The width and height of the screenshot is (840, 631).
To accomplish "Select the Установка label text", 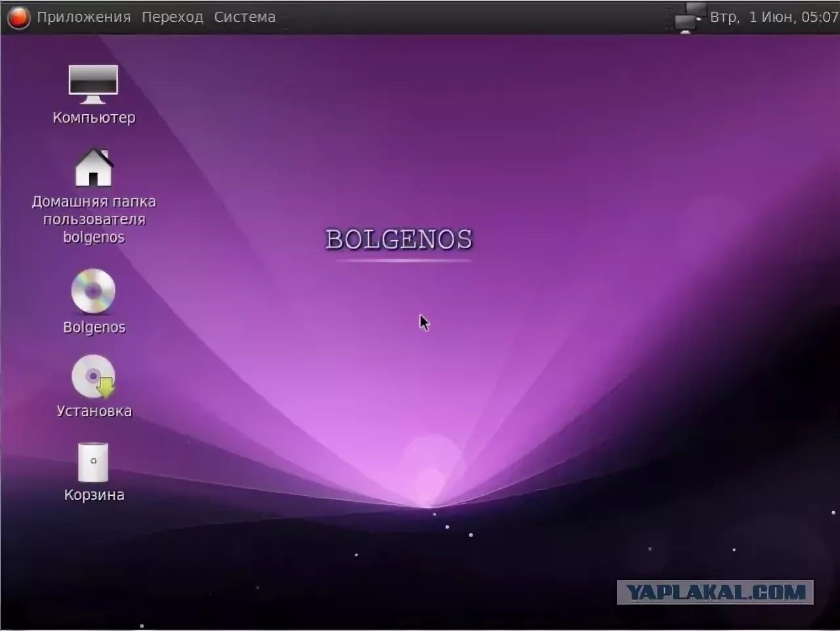I will tap(94, 411).
